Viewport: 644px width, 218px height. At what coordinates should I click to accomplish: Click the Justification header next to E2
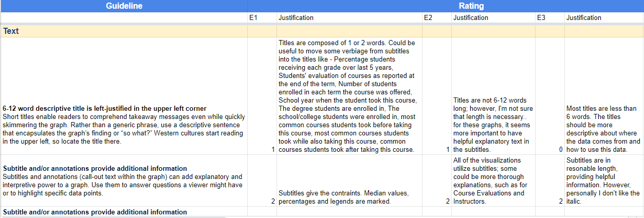(x=493, y=18)
